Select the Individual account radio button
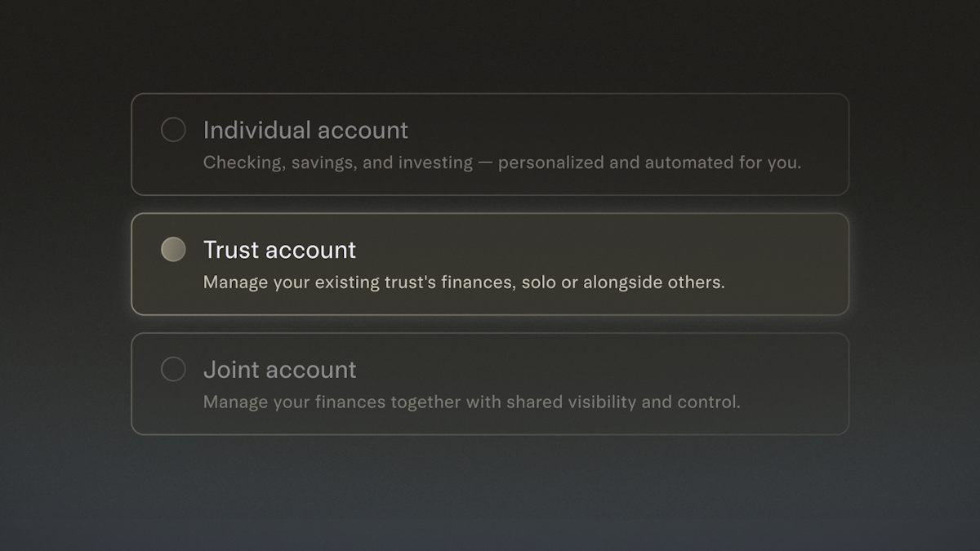Viewport: 980px width, 551px height. pos(173,130)
